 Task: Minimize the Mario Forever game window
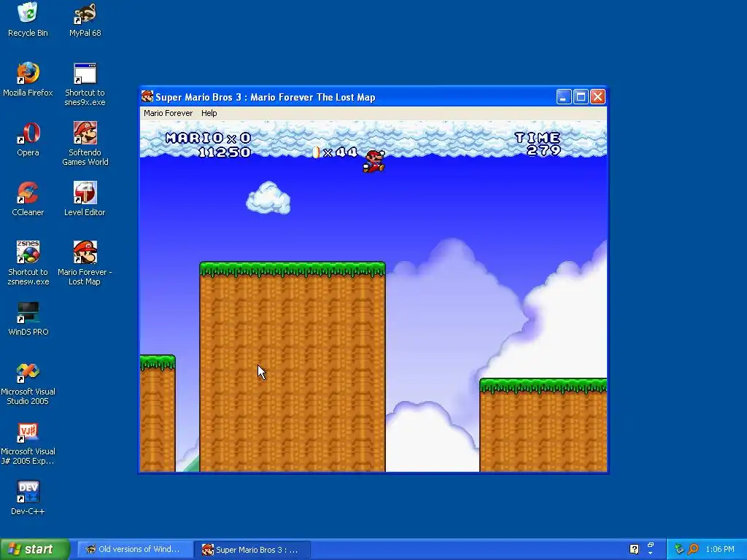tap(564, 97)
